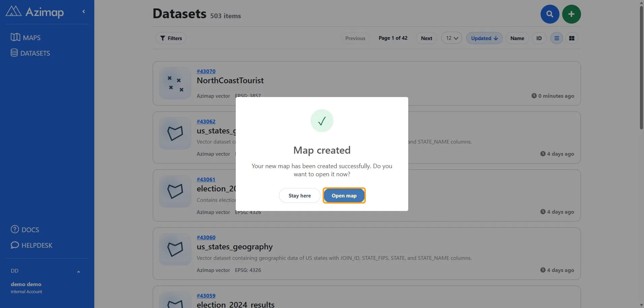Click the Stay here button

click(299, 195)
